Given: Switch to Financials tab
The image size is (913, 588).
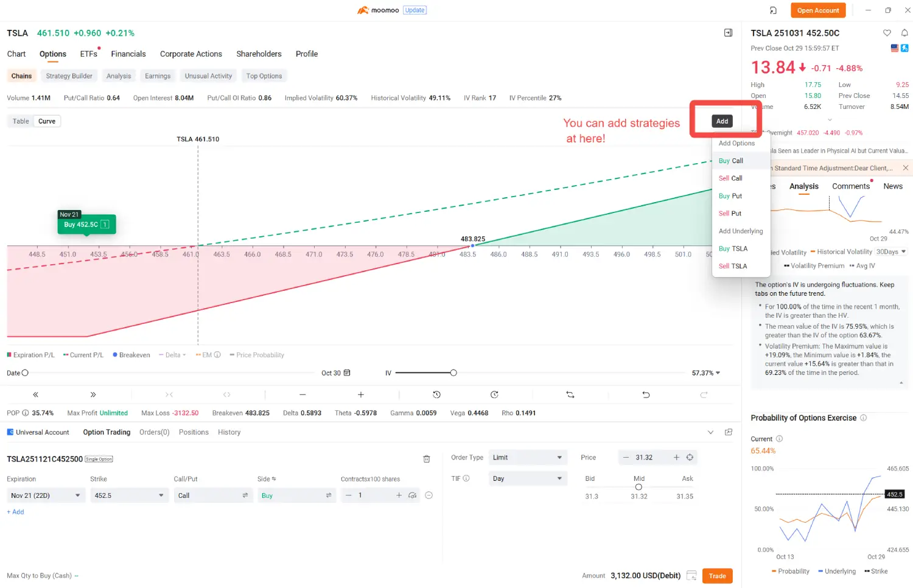Looking at the screenshot, I should [128, 54].
